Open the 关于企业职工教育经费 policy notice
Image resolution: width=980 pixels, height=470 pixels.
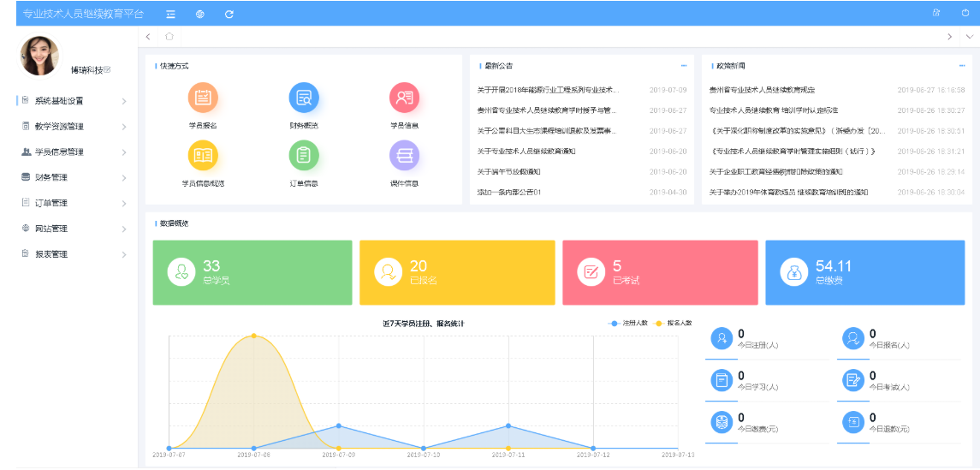[775, 172]
